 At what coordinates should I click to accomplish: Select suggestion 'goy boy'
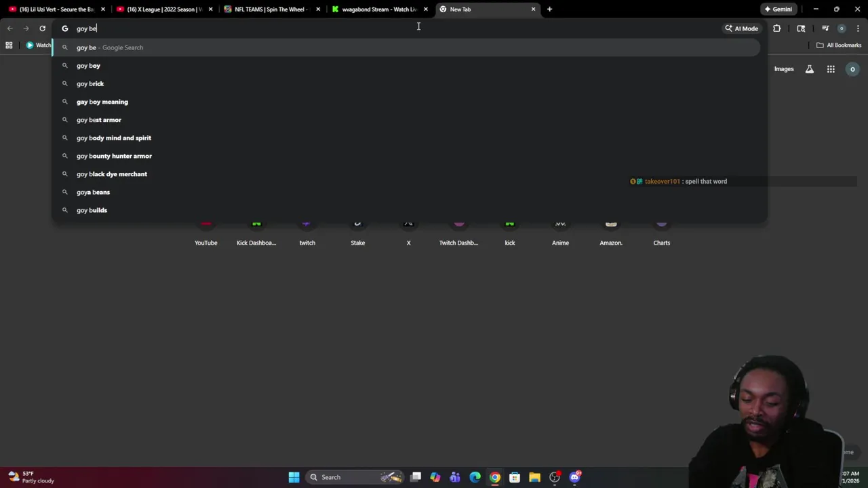(406, 66)
